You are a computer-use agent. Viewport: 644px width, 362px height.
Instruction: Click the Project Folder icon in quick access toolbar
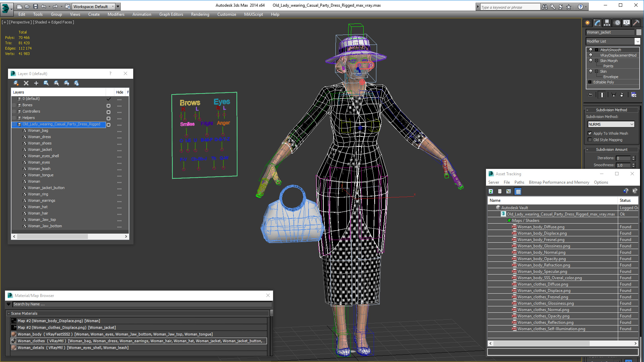pyautogui.click(x=67, y=6)
